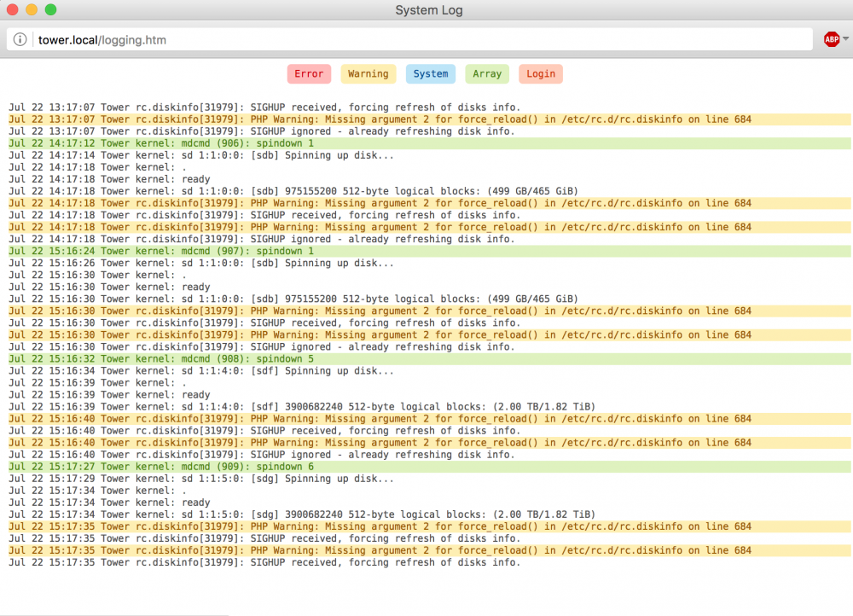Select the 'mdcmd (909): spindown 6' log line
The height and width of the screenshot is (616, 853).
click(x=430, y=467)
